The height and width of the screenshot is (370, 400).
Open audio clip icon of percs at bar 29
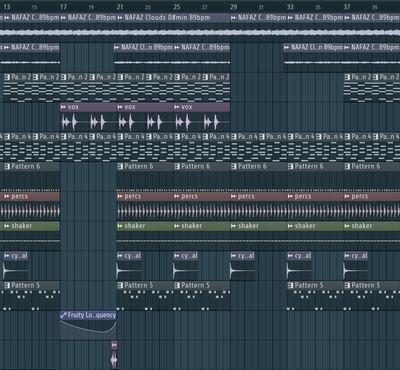[x=233, y=196]
